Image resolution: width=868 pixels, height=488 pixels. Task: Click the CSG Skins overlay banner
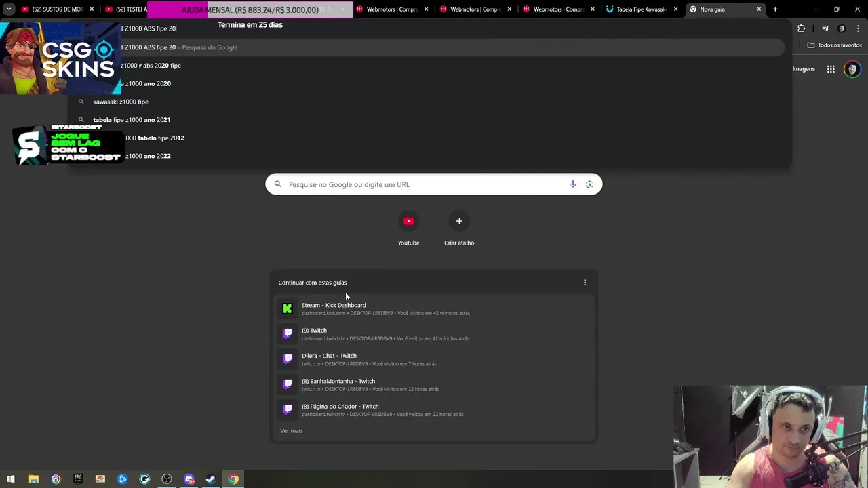click(x=61, y=58)
